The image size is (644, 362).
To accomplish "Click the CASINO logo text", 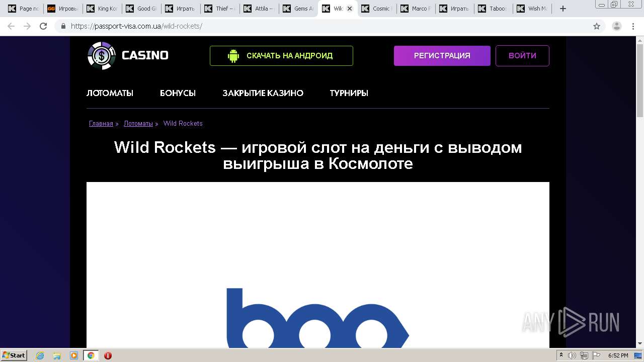I will (x=145, y=55).
